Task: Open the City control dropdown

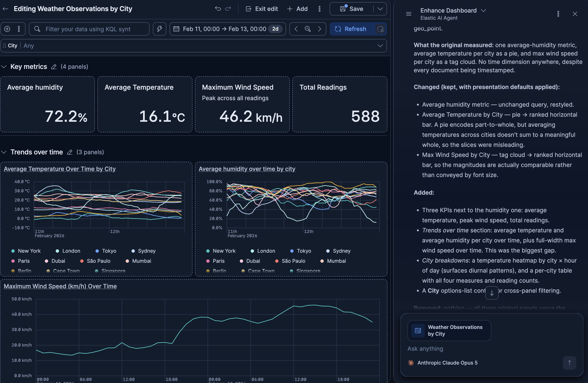Action: (380, 46)
